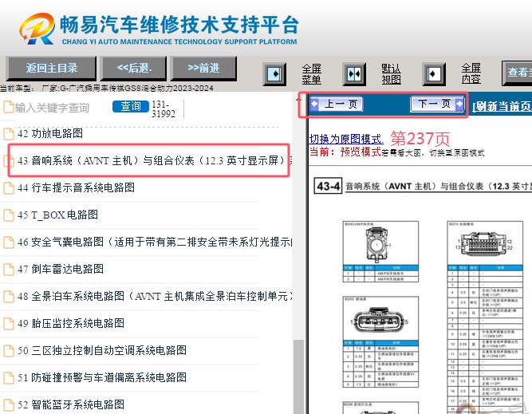This screenshot has width=532, height=414.
Task: Click document icon beside 45 T_BOX 电路图
Action: (x=9, y=215)
